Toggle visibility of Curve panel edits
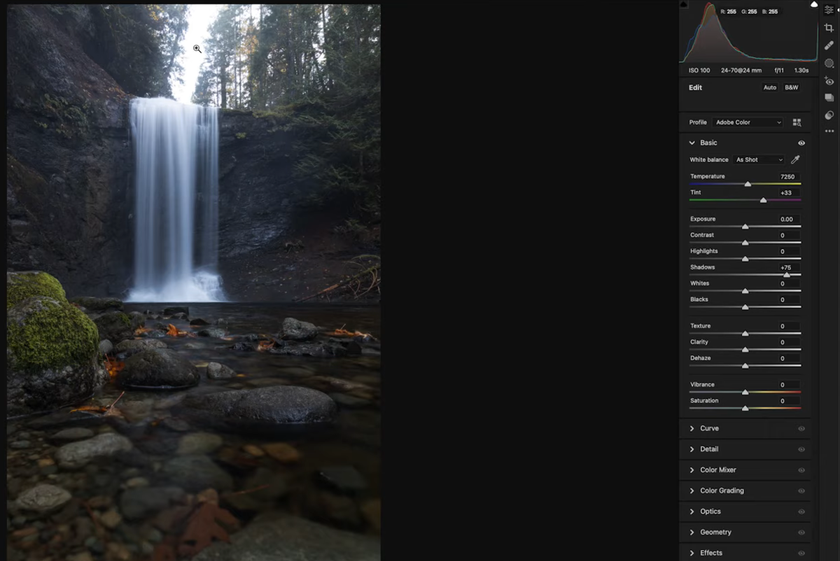This screenshot has width=840, height=561. click(801, 429)
